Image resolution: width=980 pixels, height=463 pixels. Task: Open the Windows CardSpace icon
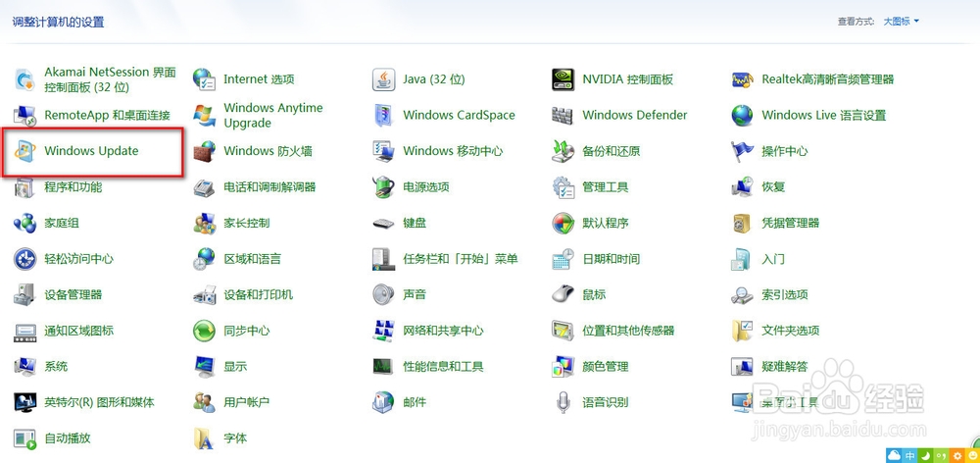pos(384,115)
